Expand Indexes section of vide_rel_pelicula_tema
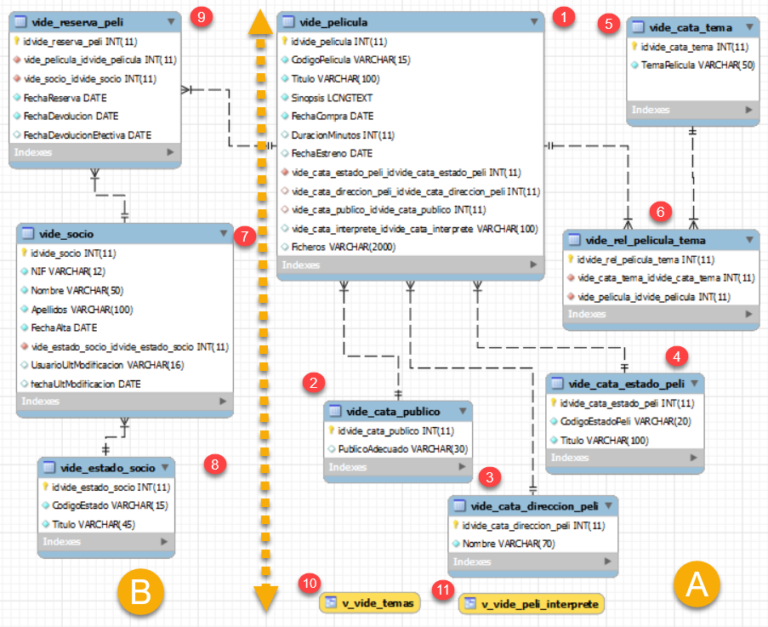The height and width of the screenshot is (627, 768). 747,314
